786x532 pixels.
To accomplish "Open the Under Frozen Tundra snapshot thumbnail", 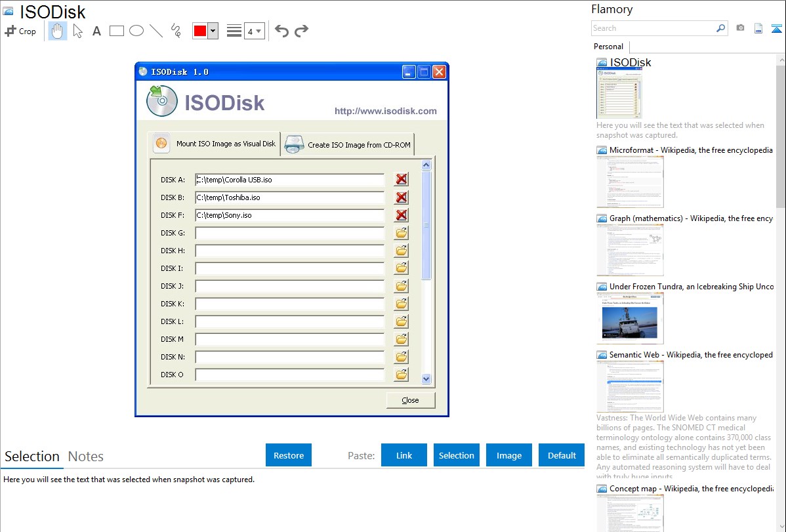I will (x=630, y=319).
